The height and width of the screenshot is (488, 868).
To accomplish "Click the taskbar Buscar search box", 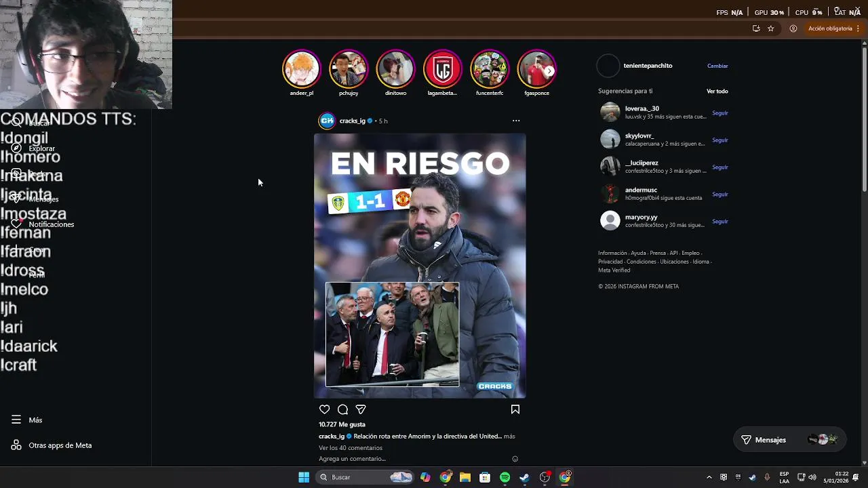I will (365, 477).
